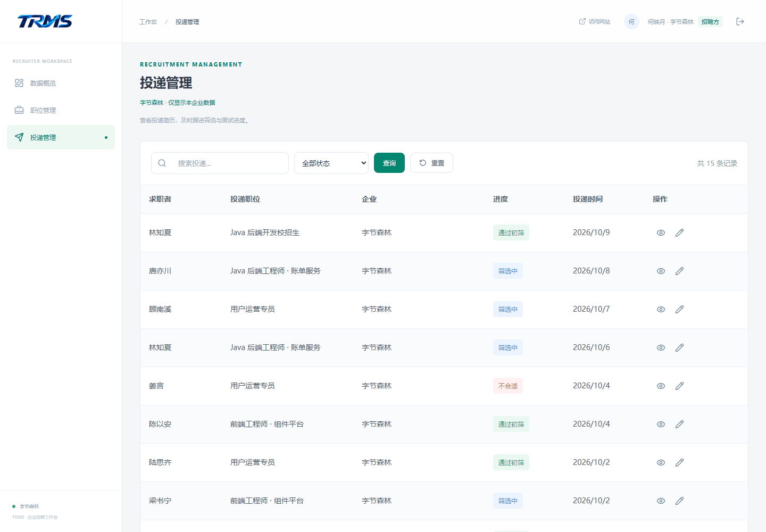This screenshot has height=532, width=766.
Task: Click the applicant name 顾南溪
Action: (160, 309)
